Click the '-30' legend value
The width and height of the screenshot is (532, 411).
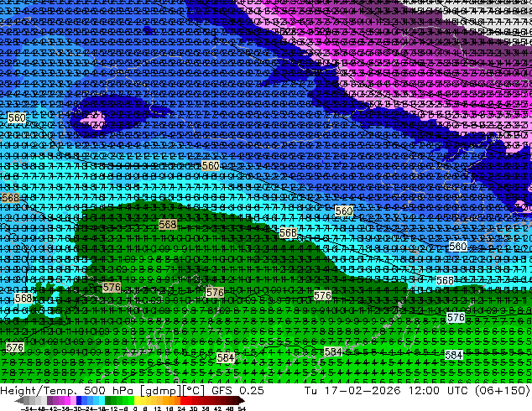tap(77, 409)
